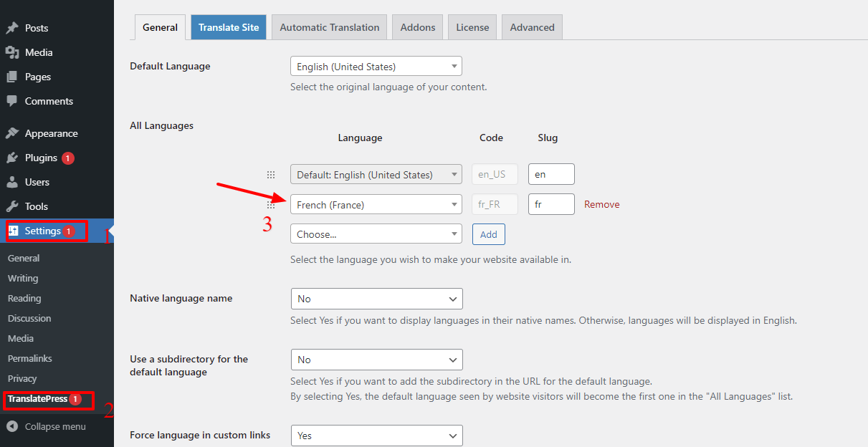Click the All Languages label
This screenshot has width=868, height=447.
click(x=161, y=126)
